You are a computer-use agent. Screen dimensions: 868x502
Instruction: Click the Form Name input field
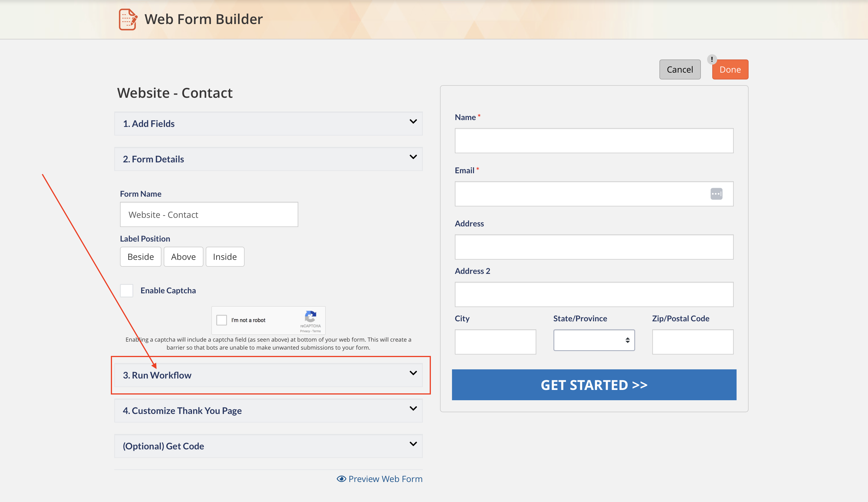click(209, 215)
